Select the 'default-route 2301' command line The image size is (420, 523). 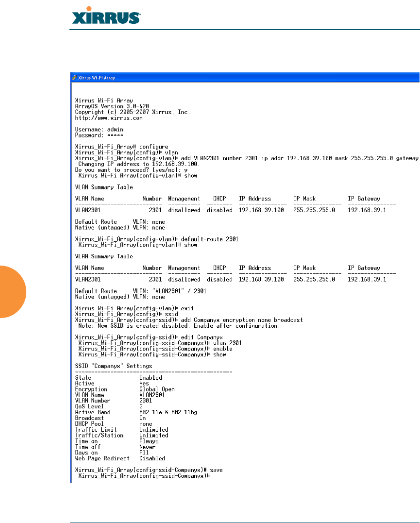[x=157, y=239]
